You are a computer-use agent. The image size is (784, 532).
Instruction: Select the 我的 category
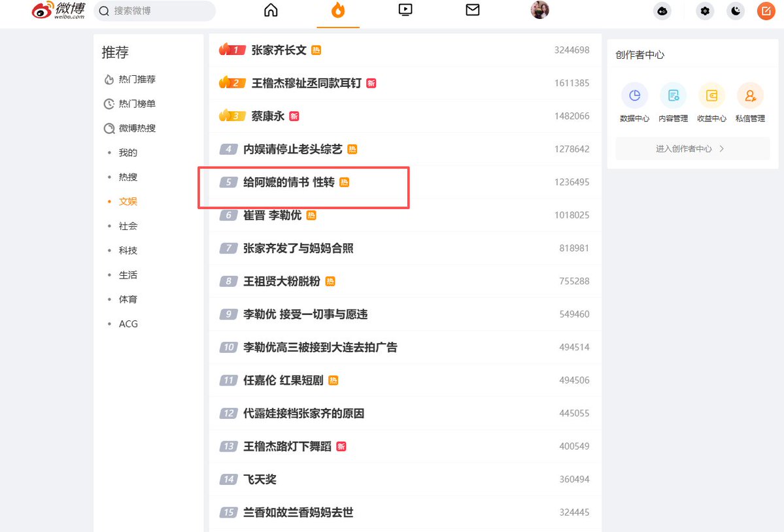click(128, 153)
